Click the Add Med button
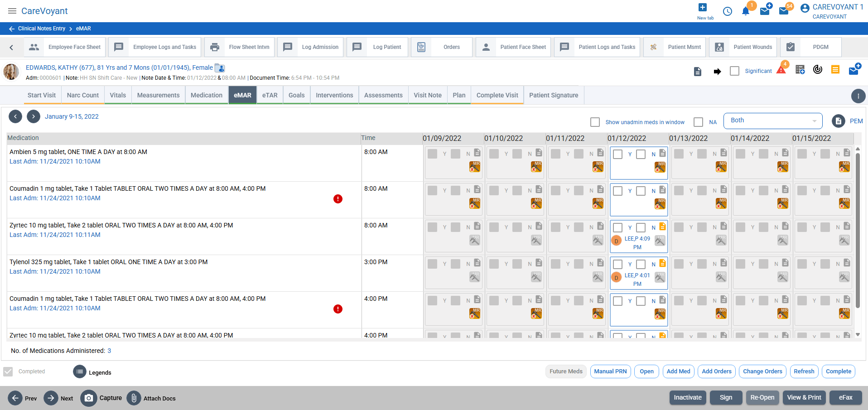The height and width of the screenshot is (410, 868). coord(679,371)
